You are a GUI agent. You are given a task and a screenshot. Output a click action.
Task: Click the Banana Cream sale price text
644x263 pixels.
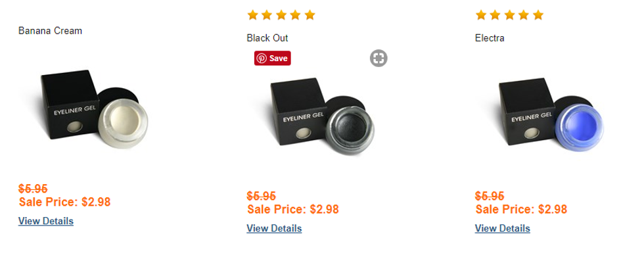(x=64, y=202)
